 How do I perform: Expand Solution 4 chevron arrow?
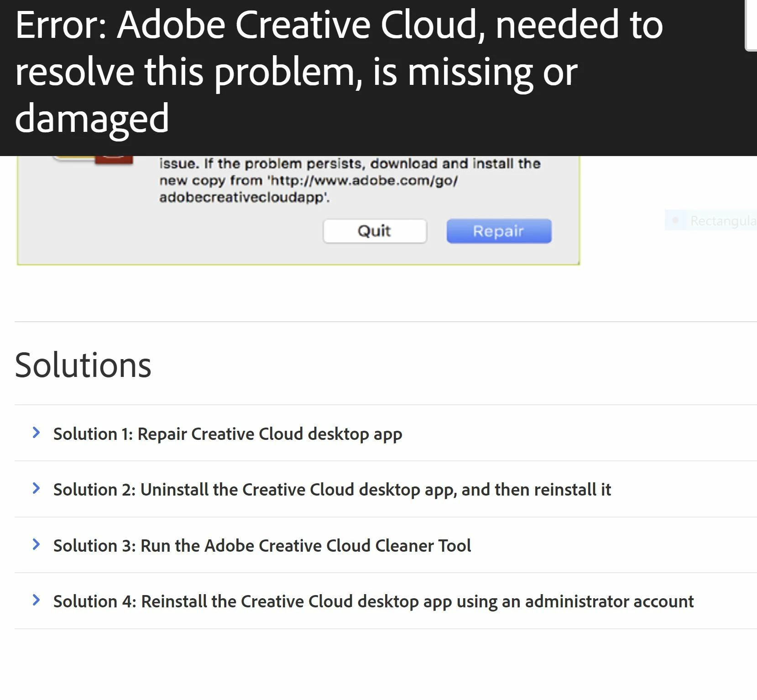click(37, 600)
